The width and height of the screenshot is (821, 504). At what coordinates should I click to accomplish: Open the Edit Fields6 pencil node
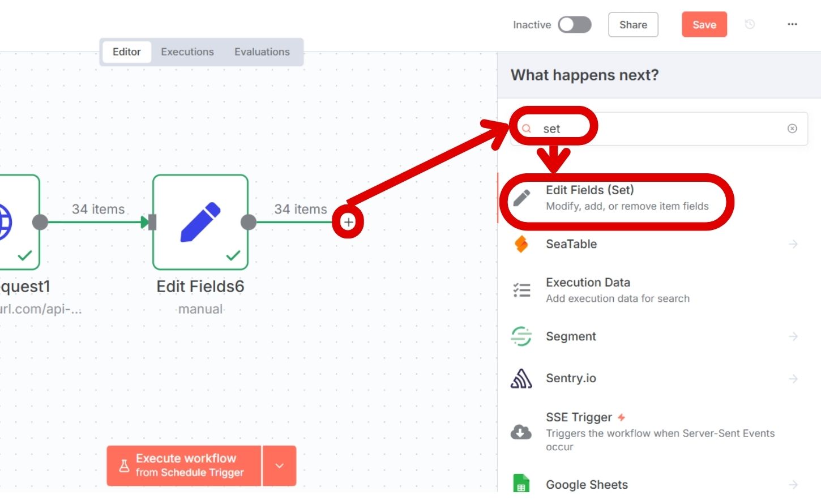(200, 222)
